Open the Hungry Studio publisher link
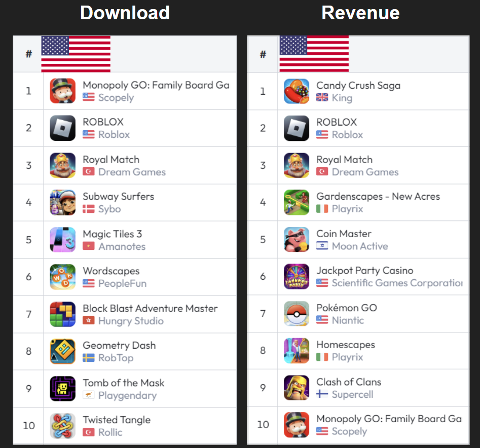Viewport: 480px width, 448px height. 131,321
